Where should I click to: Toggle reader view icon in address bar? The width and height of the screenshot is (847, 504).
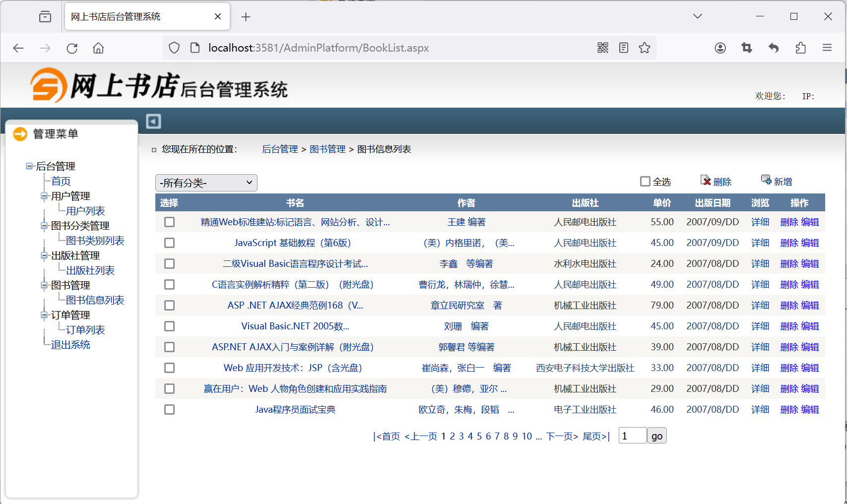click(x=624, y=48)
